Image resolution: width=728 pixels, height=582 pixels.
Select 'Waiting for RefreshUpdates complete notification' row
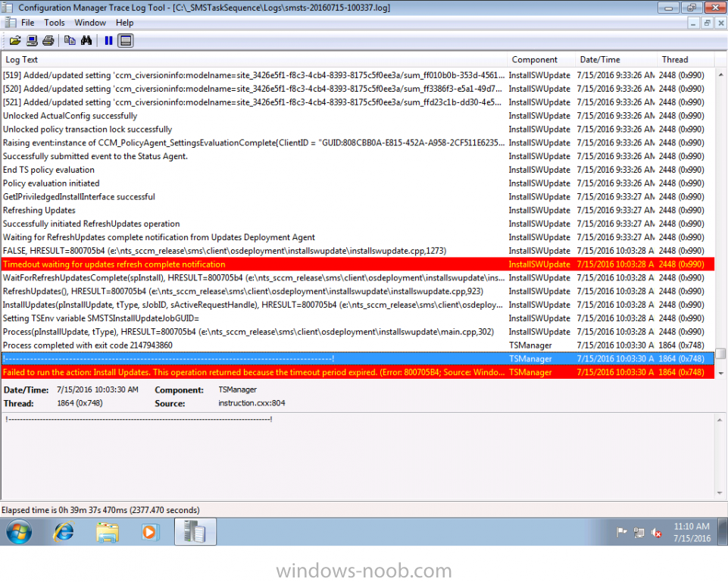click(358, 237)
